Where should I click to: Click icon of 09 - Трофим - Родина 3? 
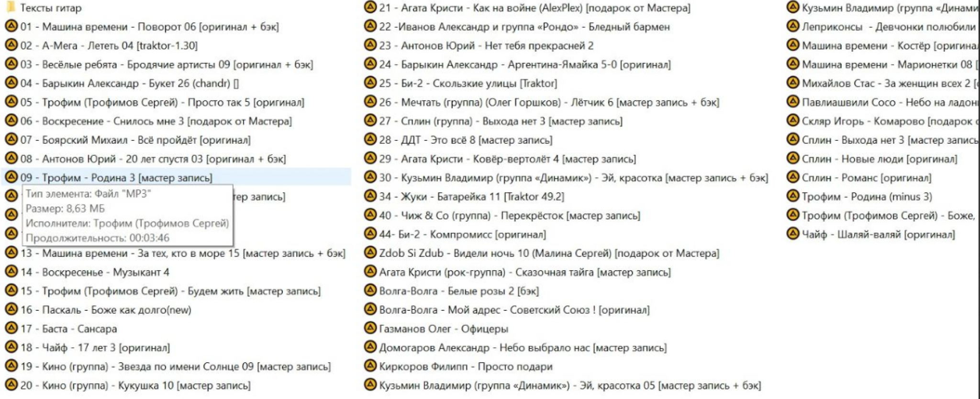[x=11, y=177]
